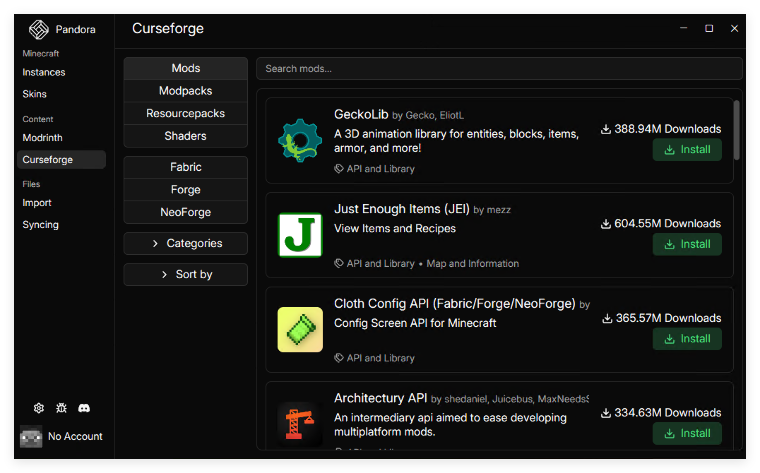Screen dimensions: 760x473
Task: Click the tag icon under Just Enough Items
Action: tap(339, 263)
